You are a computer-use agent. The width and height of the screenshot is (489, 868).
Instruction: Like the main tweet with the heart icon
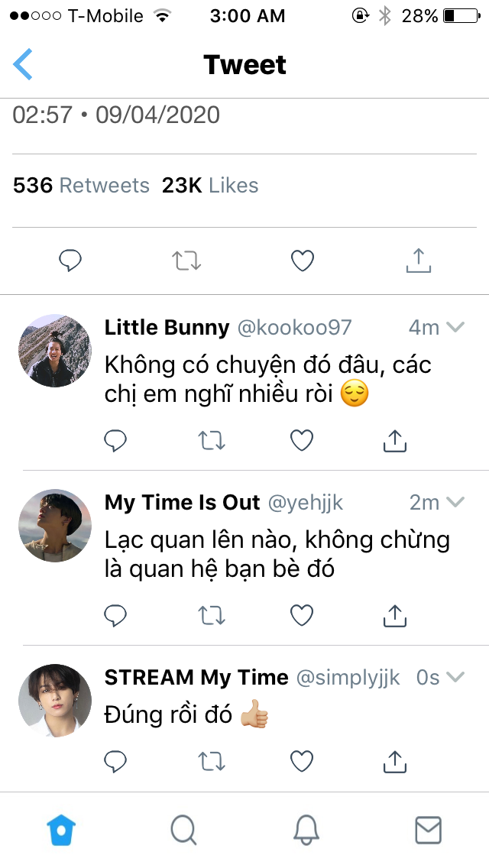point(303,261)
